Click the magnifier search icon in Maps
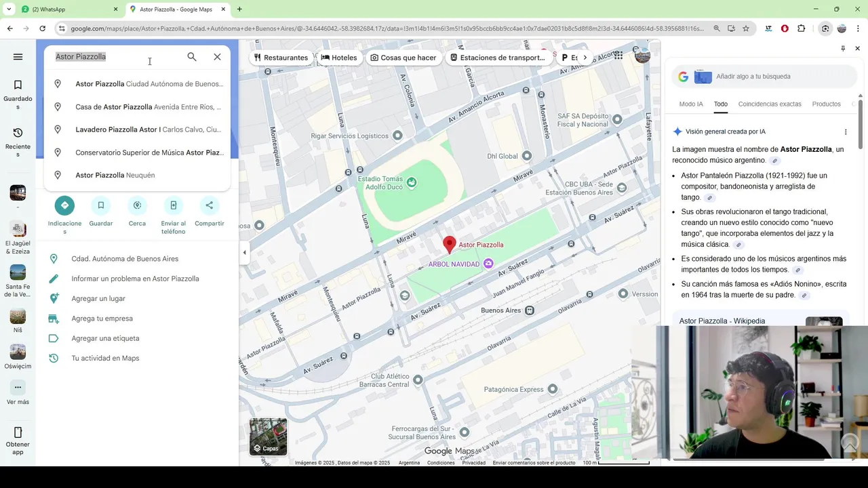Viewport: 868px width, 488px height. [x=192, y=57]
